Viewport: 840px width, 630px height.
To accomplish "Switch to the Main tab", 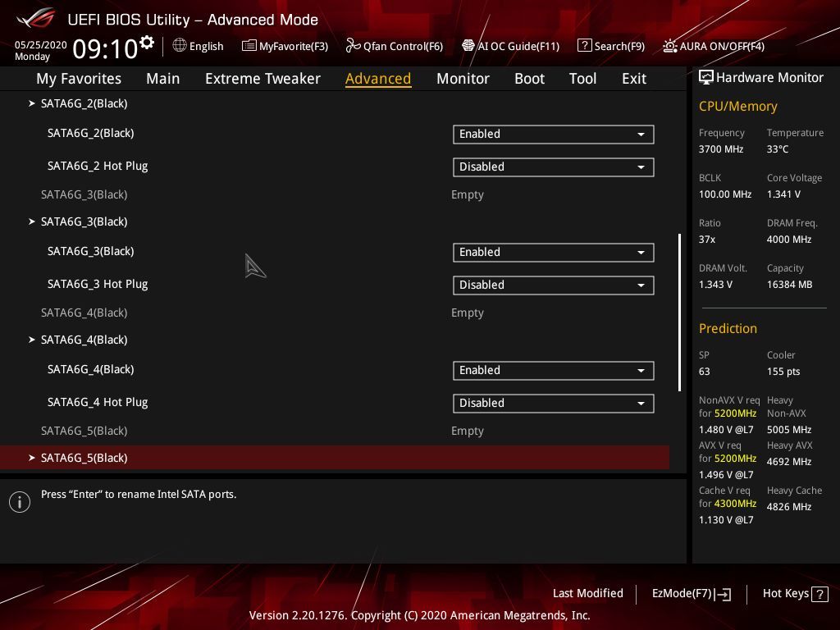I will [x=163, y=78].
